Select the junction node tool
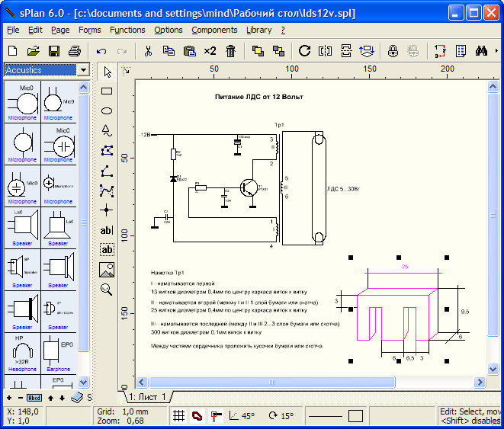The image size is (504, 429). click(x=107, y=210)
